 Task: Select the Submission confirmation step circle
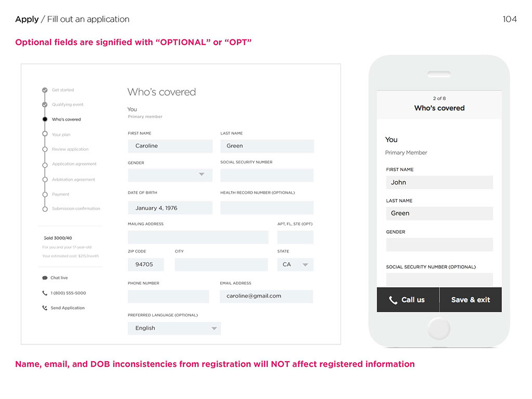pos(45,209)
